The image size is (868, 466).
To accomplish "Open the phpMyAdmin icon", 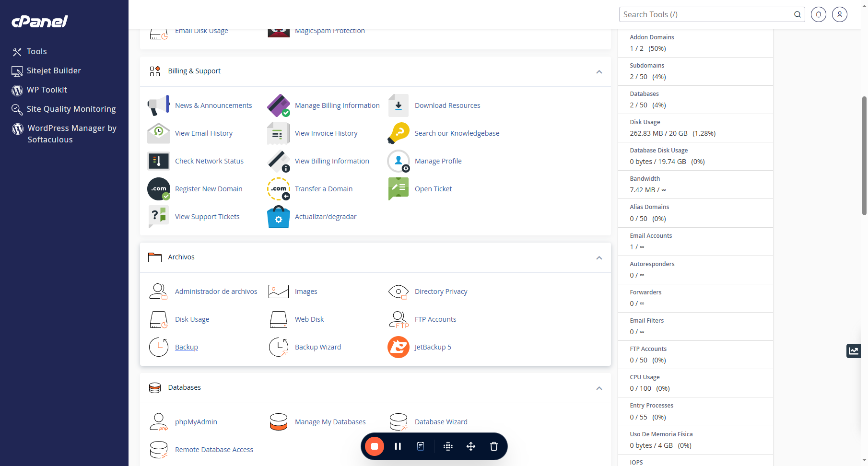I will 159,422.
